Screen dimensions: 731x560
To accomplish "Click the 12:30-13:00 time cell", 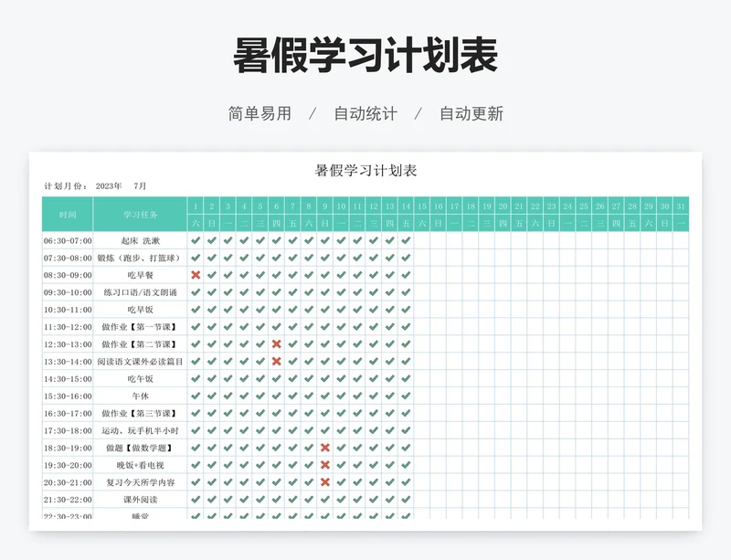I will [68, 344].
